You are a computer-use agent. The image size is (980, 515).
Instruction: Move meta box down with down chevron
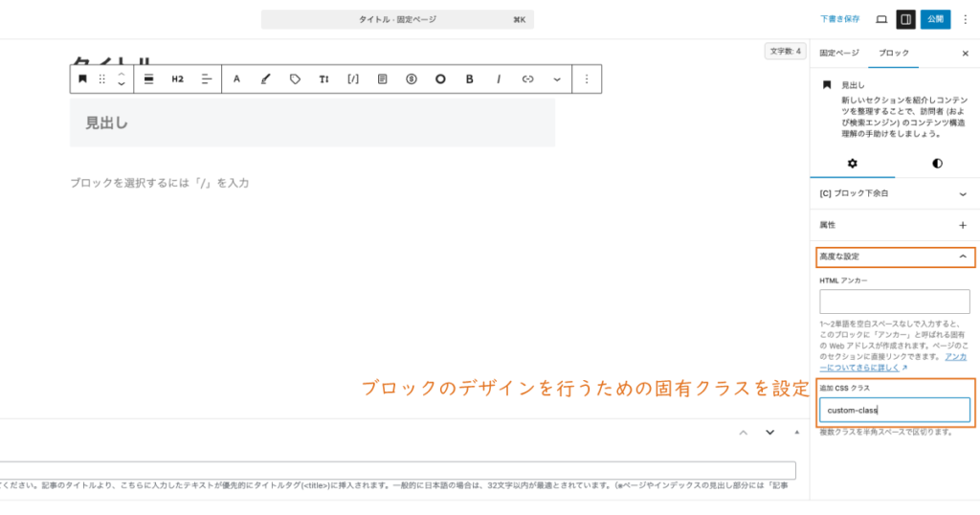pyautogui.click(x=770, y=433)
